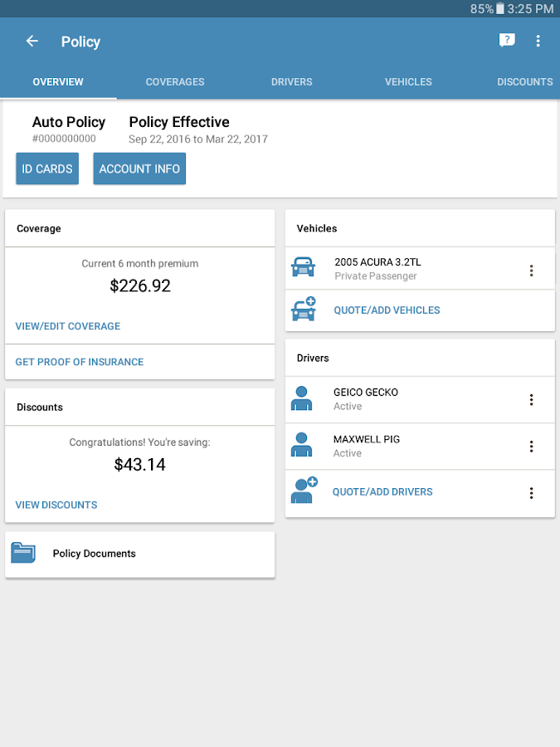Tap the GEICO GECKO driver avatar
The image size is (560, 747).
302,399
